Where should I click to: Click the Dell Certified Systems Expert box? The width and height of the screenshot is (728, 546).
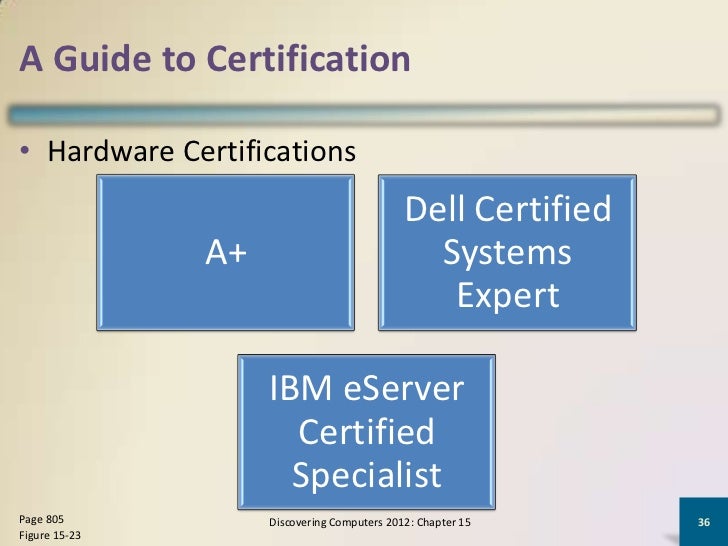507,253
